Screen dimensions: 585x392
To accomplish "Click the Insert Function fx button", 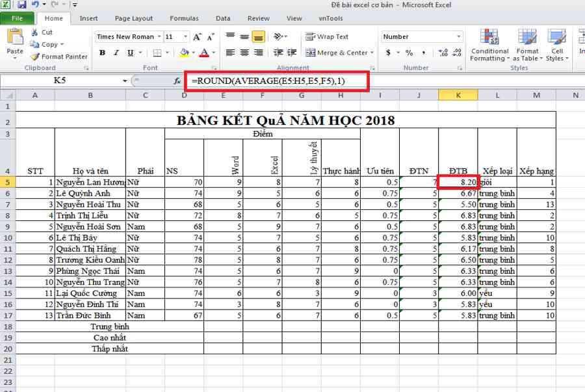I will (x=177, y=81).
